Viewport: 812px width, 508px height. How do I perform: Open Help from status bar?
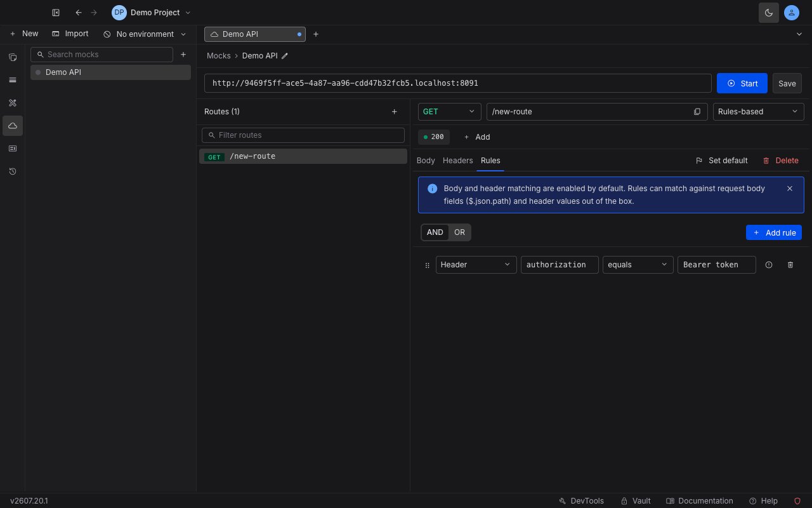[x=763, y=501]
